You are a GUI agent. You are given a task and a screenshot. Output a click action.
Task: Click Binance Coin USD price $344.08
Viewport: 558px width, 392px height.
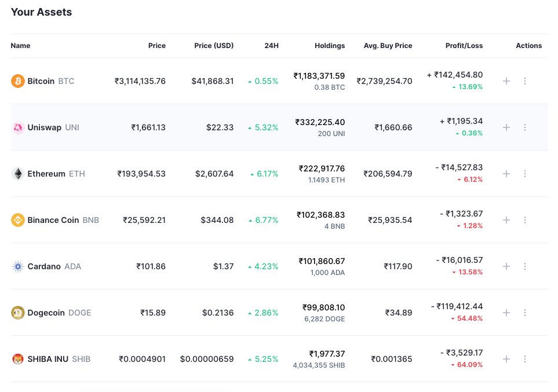217,220
